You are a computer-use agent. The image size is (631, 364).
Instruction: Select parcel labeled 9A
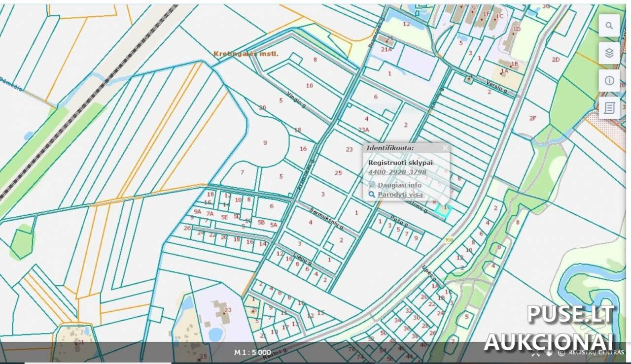pyautogui.click(x=198, y=211)
